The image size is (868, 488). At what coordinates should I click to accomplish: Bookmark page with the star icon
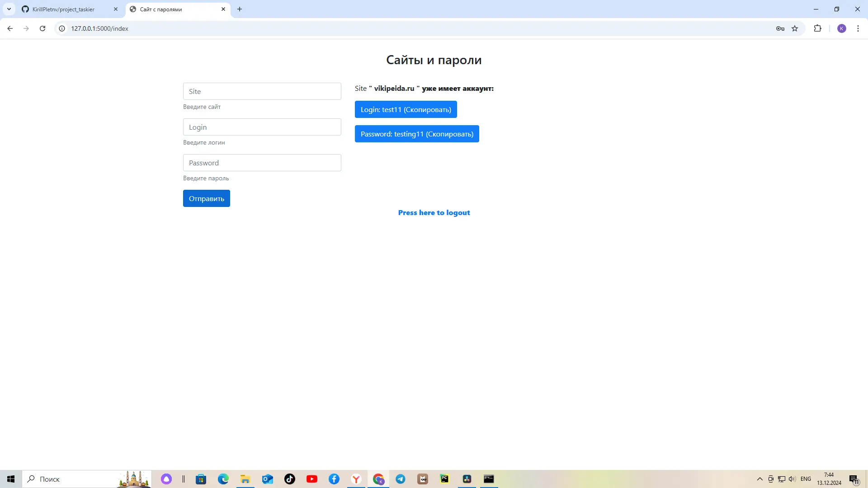pyautogui.click(x=795, y=28)
